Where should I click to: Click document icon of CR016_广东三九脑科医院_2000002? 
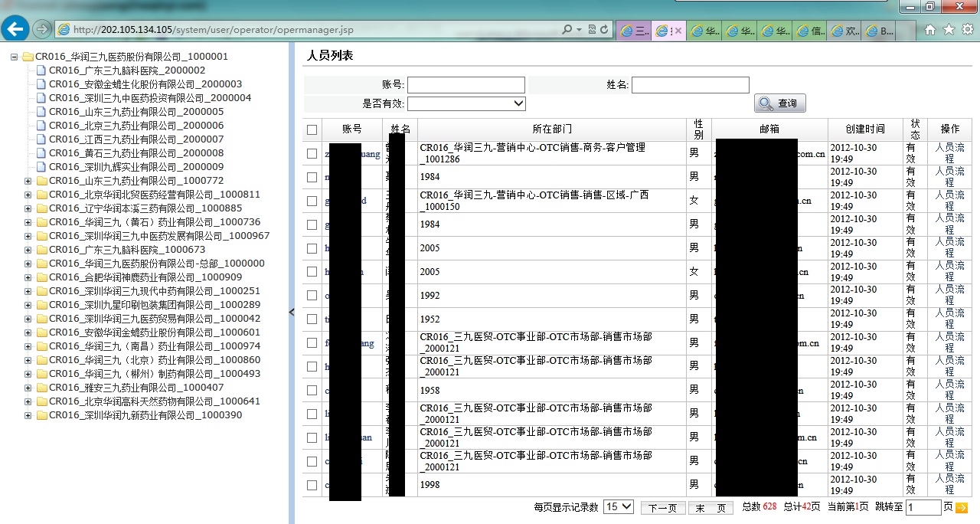(x=41, y=70)
